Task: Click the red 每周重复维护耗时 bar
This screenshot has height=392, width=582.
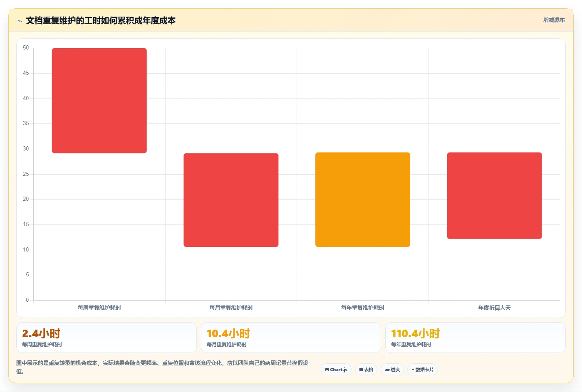Action: point(99,101)
